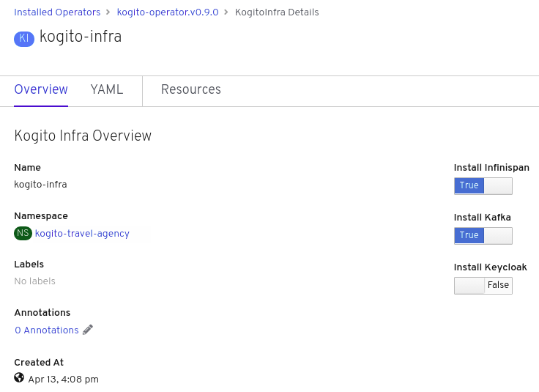This screenshot has height=392, width=539.
Task: Click the KI resource badge icon
Action: [24, 39]
